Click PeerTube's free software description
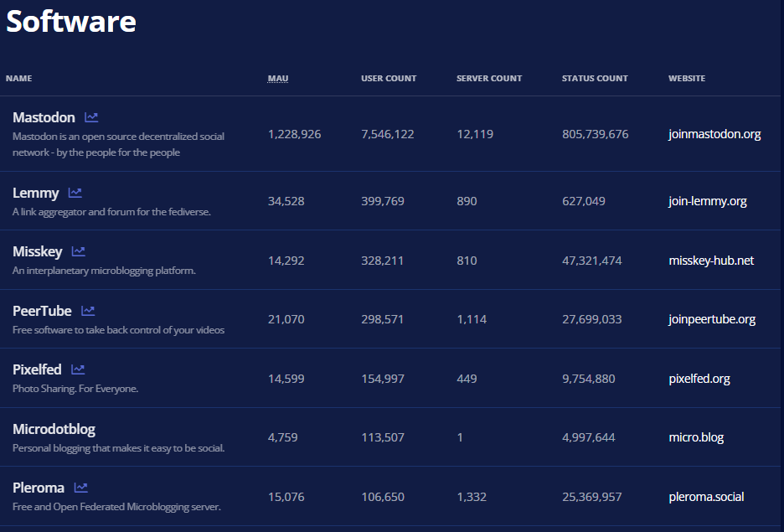 tap(118, 330)
